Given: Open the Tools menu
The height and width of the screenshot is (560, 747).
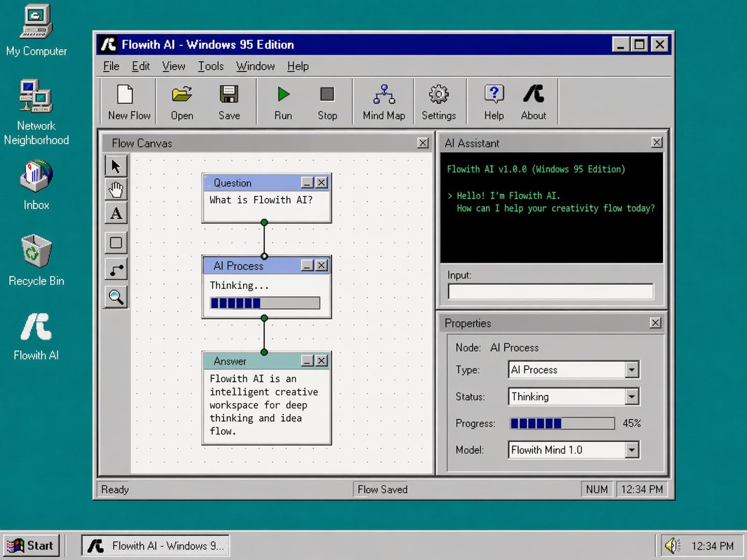Looking at the screenshot, I should [x=211, y=66].
